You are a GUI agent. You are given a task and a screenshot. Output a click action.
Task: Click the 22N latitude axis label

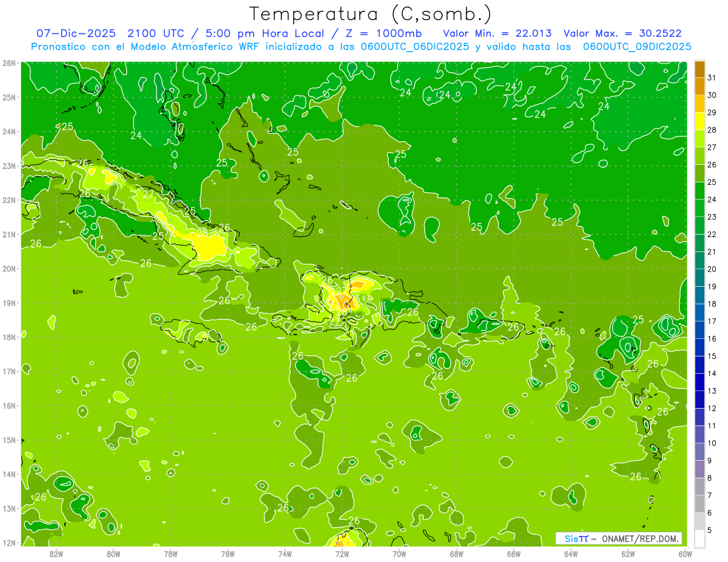point(9,199)
